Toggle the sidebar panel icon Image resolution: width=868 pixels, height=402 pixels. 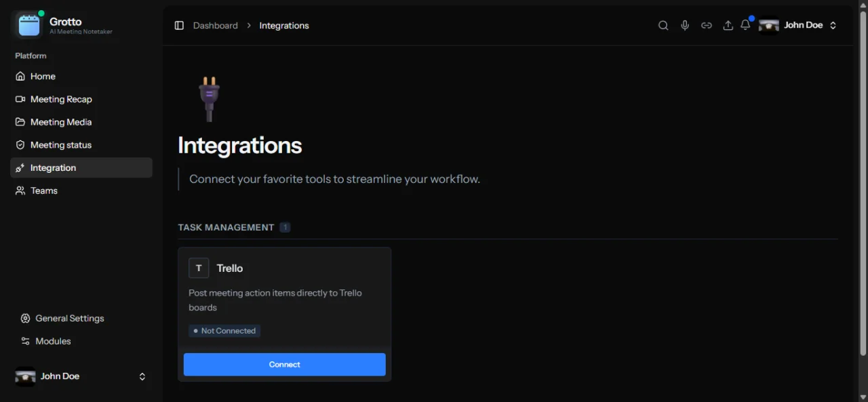click(x=179, y=25)
